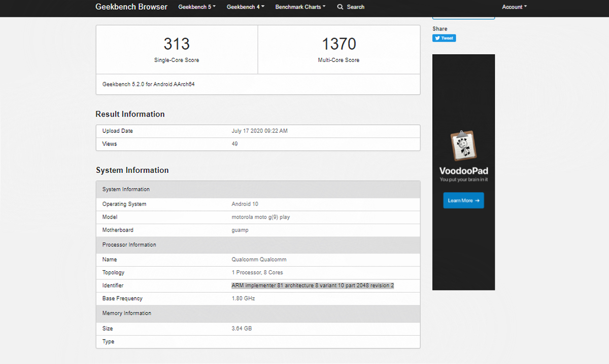The height and width of the screenshot is (364, 609).
Task: Click the VoodooPad ad title text
Action: pyautogui.click(x=463, y=171)
